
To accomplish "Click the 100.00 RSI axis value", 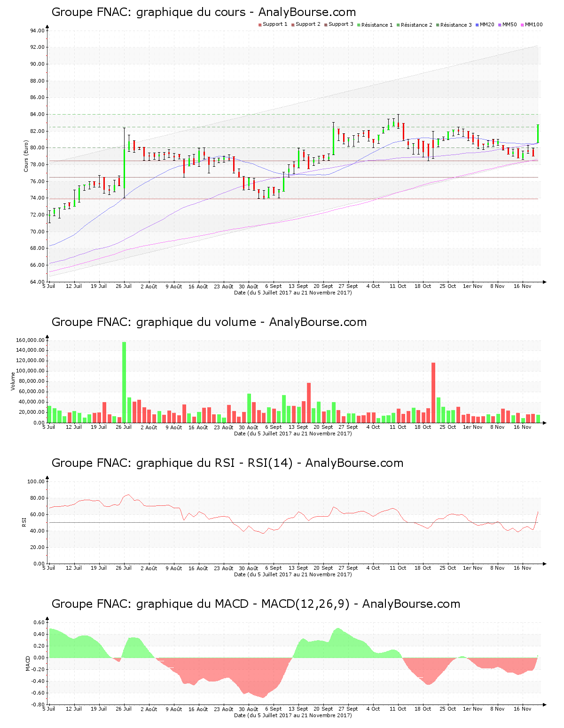I will coord(36,481).
